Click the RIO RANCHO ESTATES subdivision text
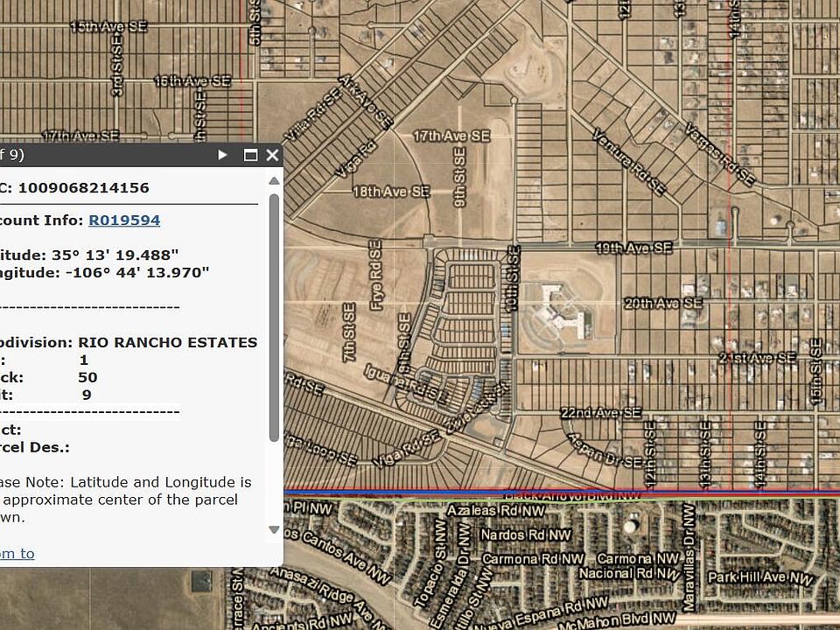 [x=168, y=342]
